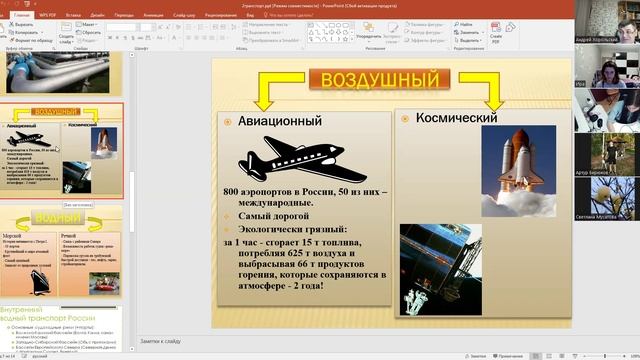Click русский language in status bar

click(x=40, y=356)
